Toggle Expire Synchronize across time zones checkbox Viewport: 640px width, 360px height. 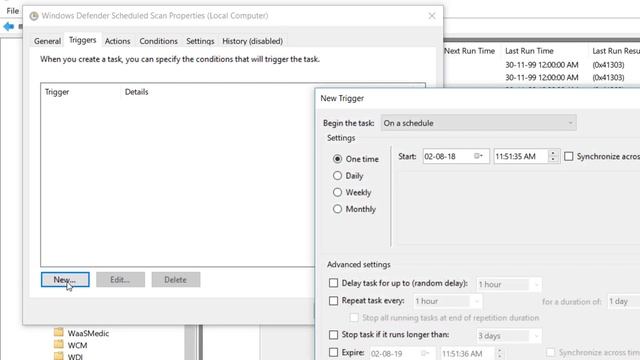pyautogui.click(x=551, y=352)
